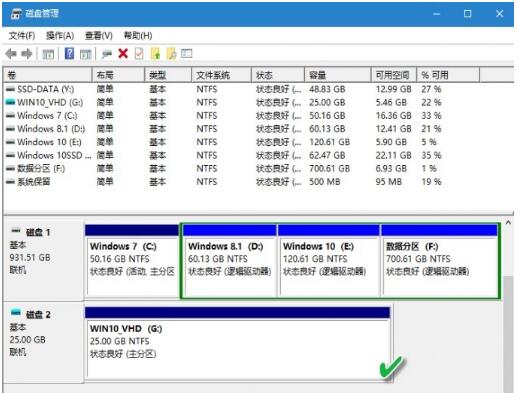Click the properties checkmark sheet icon
The image size is (517, 393).
139,53
